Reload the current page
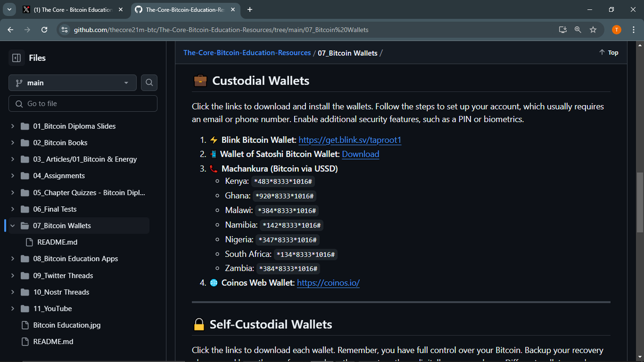This screenshot has height=362, width=644. (44, 29)
